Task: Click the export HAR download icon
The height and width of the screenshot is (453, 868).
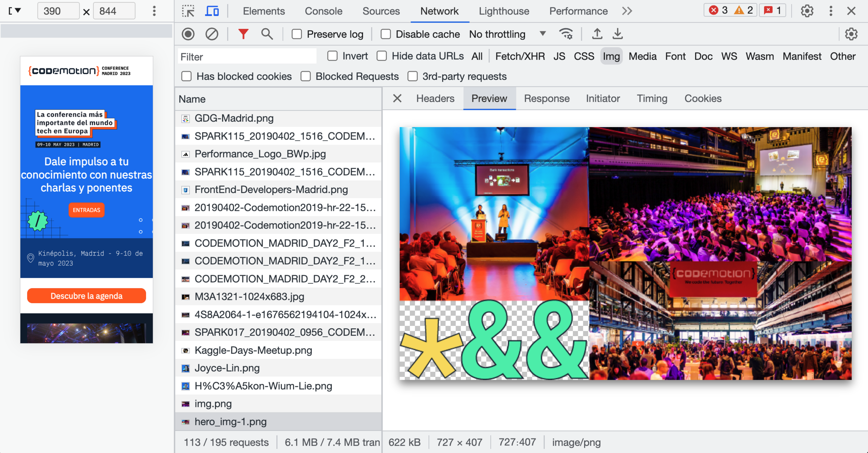Action: (x=617, y=34)
